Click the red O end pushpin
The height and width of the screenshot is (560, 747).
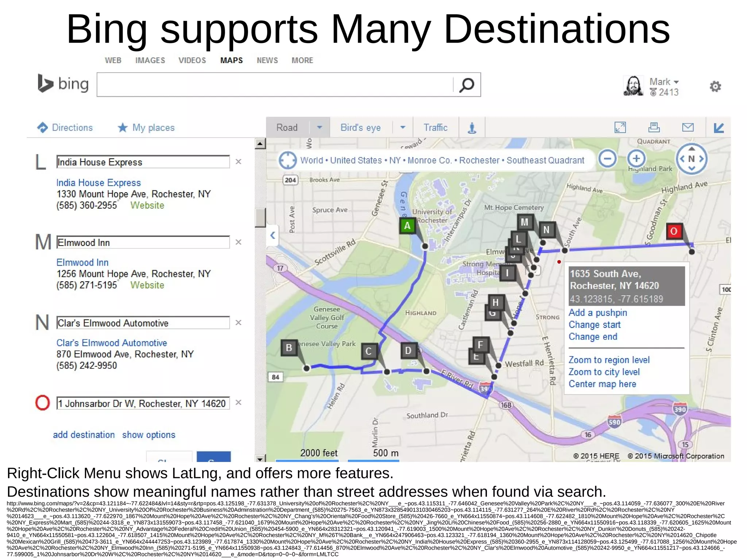[x=674, y=231]
